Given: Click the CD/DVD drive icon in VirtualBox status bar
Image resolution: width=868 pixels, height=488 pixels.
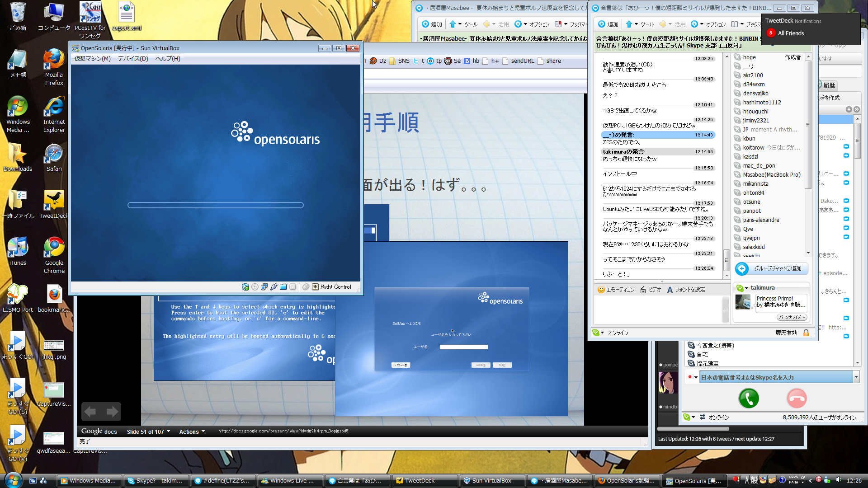Looking at the screenshot, I should pyautogui.click(x=255, y=287).
